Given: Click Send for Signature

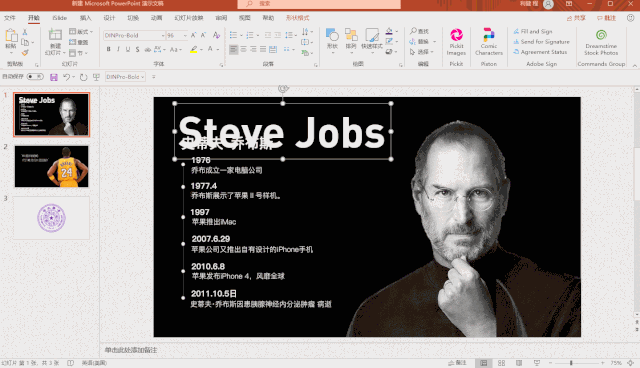Looking at the screenshot, I should tap(541, 42).
